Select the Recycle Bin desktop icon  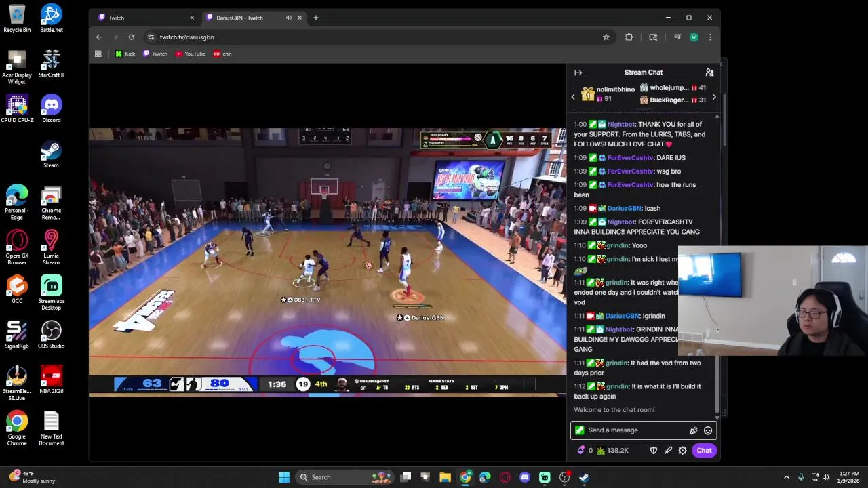click(17, 19)
